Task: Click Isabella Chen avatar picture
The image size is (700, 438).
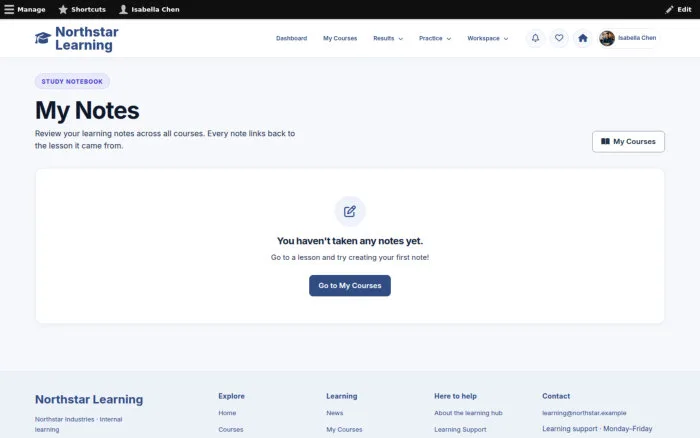Action: [x=607, y=38]
